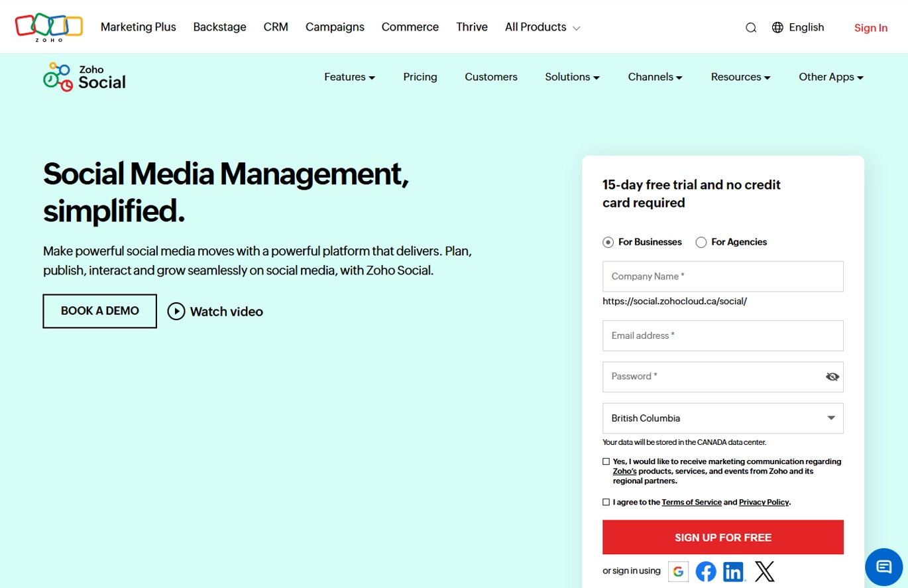Open the Zoho Social logo link
The width and height of the screenshot is (908, 588).
click(84, 77)
